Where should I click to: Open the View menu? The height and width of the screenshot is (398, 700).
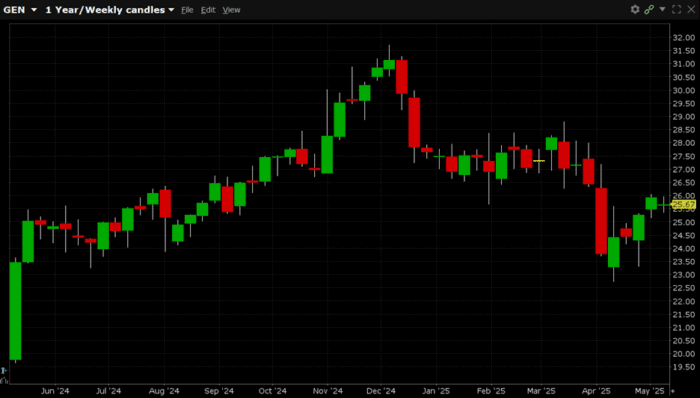[x=231, y=10]
